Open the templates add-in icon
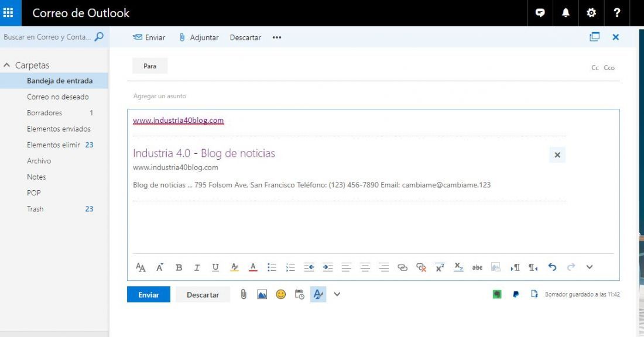This screenshot has width=644, height=337. tap(534, 294)
